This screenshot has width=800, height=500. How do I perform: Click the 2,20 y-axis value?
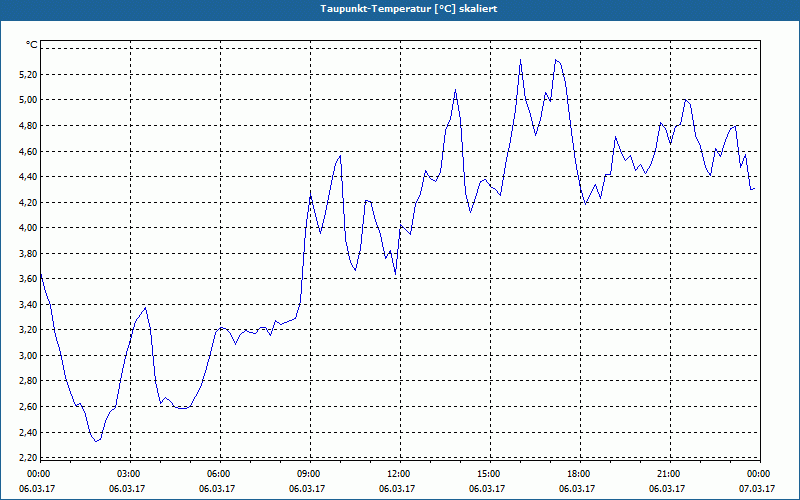(29, 457)
